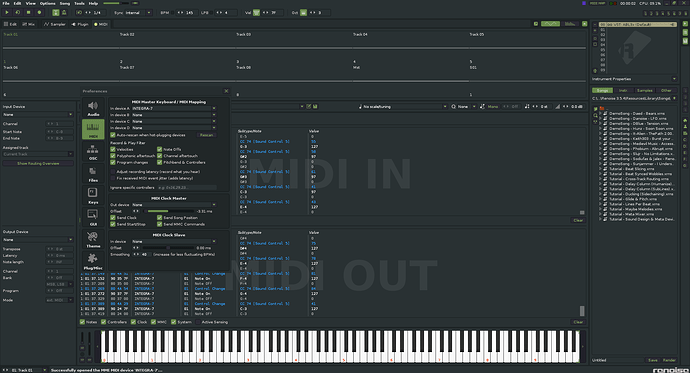Screen dimensions: 690x373
Task: Open the MIDI Clock Slave In device dropdown
Action: coord(174,241)
